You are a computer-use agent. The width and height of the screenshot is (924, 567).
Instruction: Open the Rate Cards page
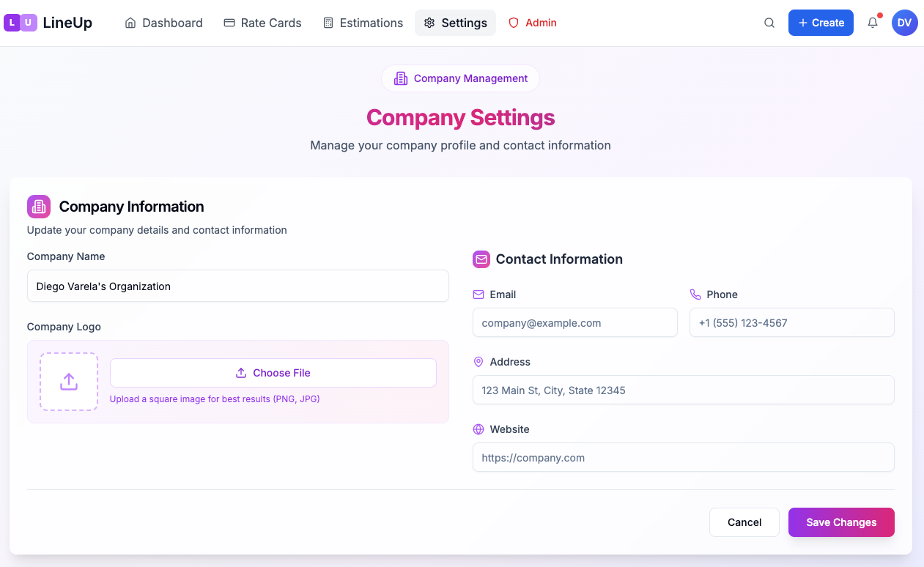262,23
